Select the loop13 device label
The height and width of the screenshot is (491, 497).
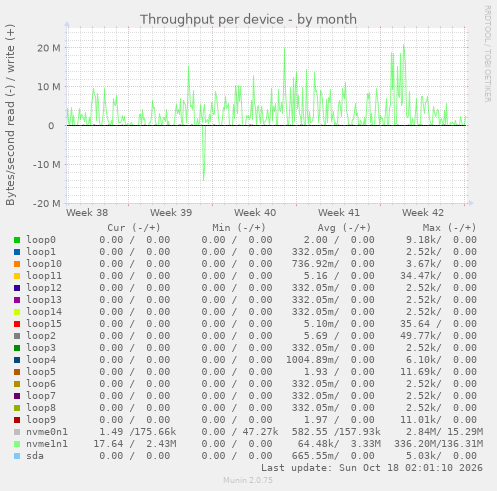pos(44,300)
